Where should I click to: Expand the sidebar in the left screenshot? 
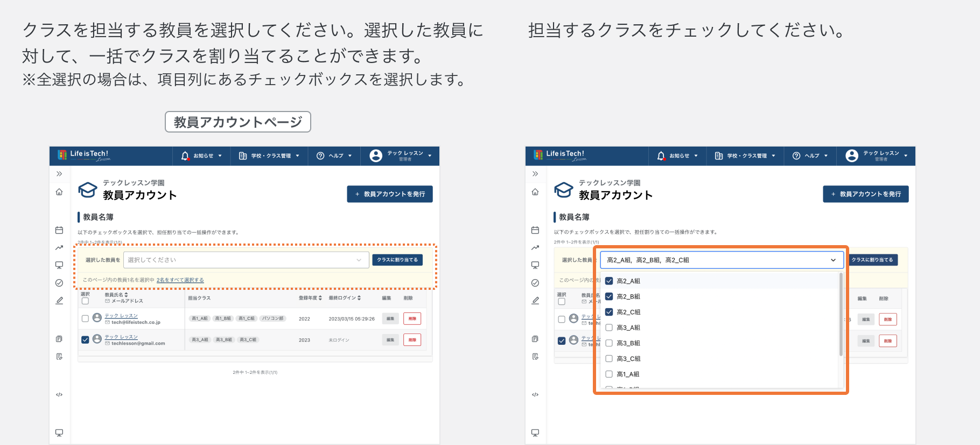59,174
